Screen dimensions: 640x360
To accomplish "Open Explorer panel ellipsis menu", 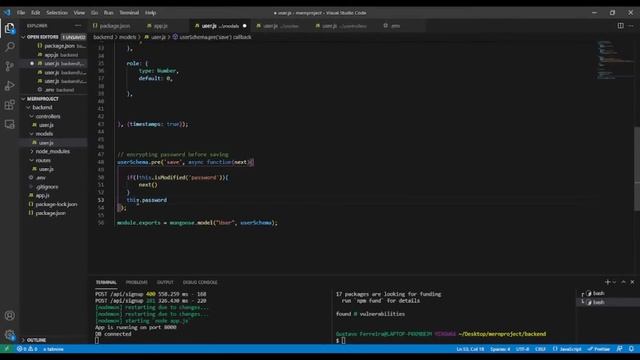I will 78,25.
